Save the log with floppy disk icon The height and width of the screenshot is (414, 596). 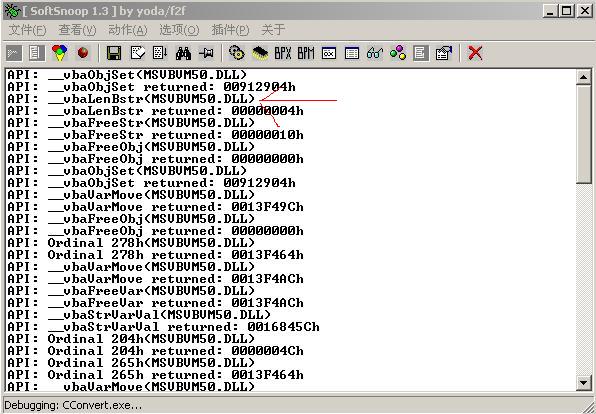click(x=114, y=53)
